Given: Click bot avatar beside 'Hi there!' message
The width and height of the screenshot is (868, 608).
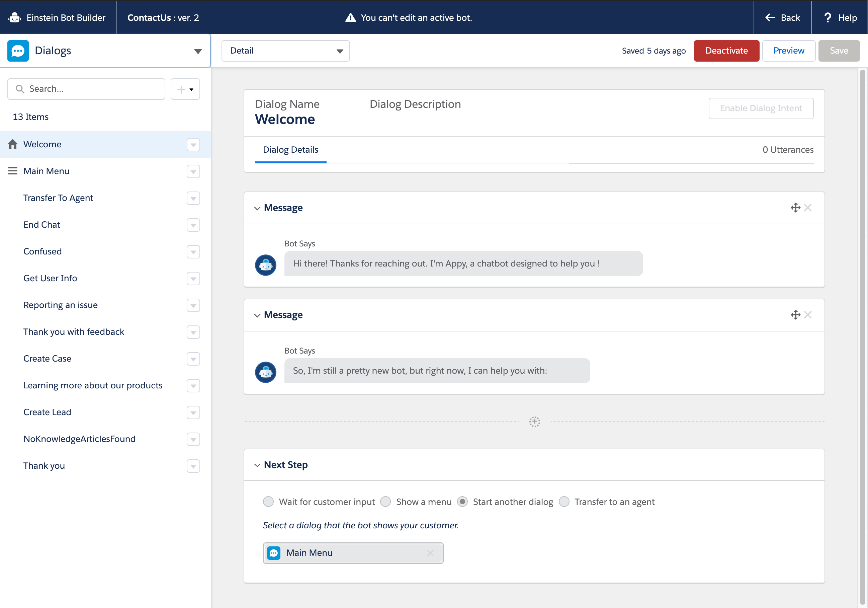Looking at the screenshot, I should tap(265, 265).
